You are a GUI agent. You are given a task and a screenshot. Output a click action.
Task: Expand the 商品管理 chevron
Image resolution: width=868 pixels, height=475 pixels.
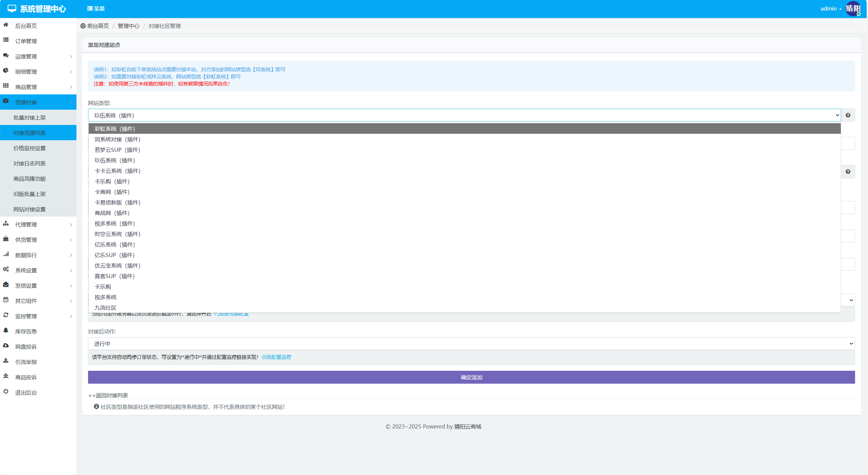[x=71, y=87]
